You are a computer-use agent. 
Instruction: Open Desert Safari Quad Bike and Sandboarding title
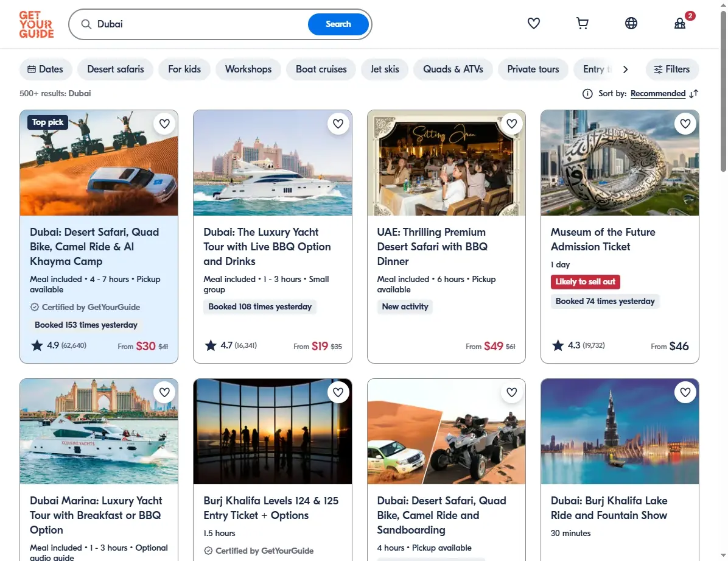click(x=441, y=515)
